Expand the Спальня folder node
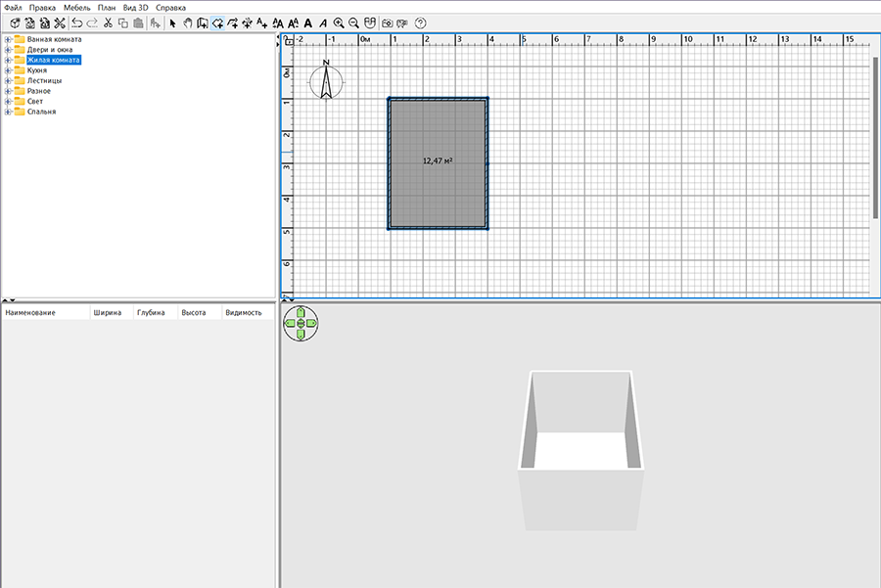Screen dimensions: 881x588 8,112
